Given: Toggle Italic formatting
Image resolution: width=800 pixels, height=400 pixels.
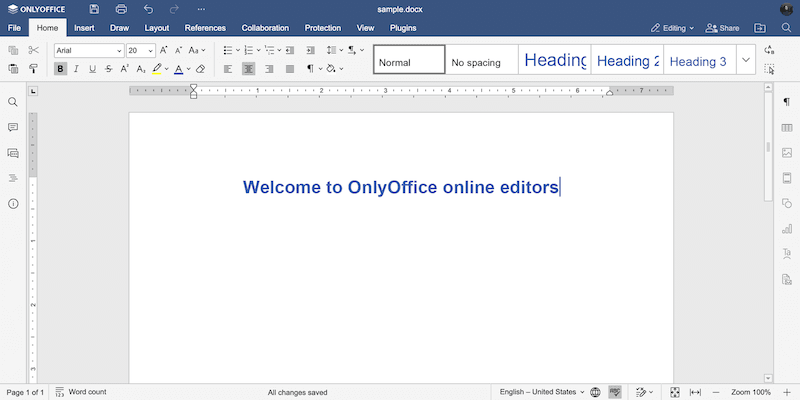Looking at the screenshot, I should pos(76,68).
